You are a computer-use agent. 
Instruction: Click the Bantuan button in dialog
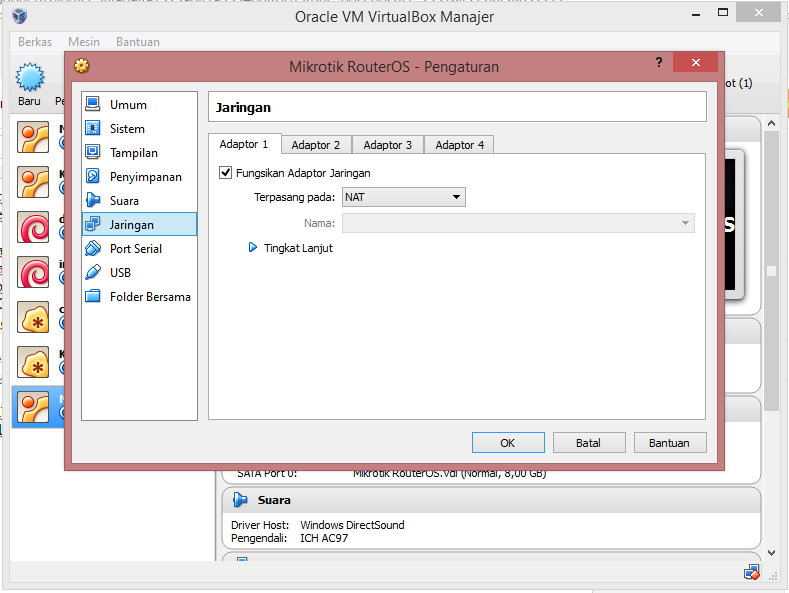(670, 443)
